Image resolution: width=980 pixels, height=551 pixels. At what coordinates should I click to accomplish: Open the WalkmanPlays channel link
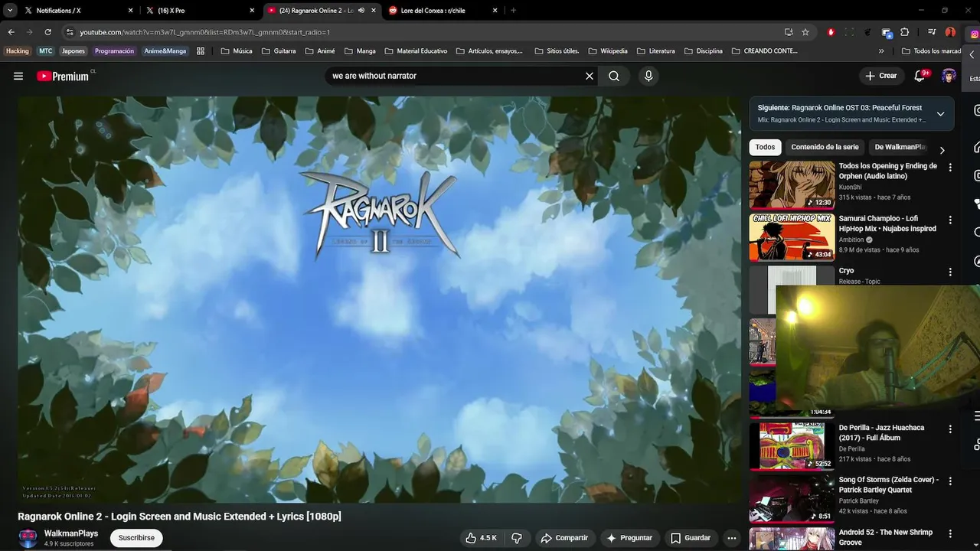71,533
